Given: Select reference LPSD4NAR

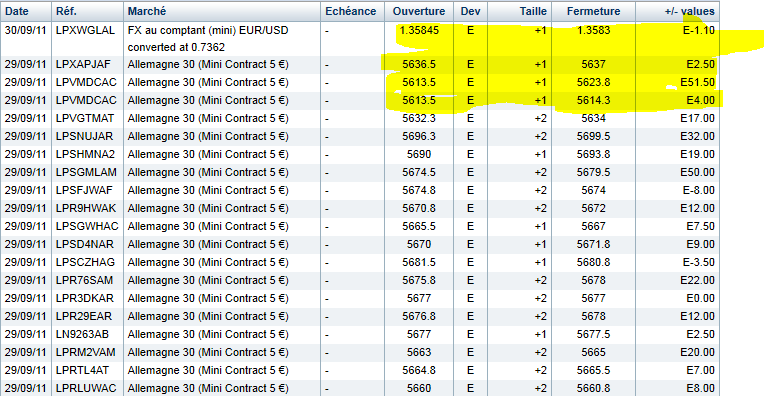Looking at the screenshot, I should 85,245.
